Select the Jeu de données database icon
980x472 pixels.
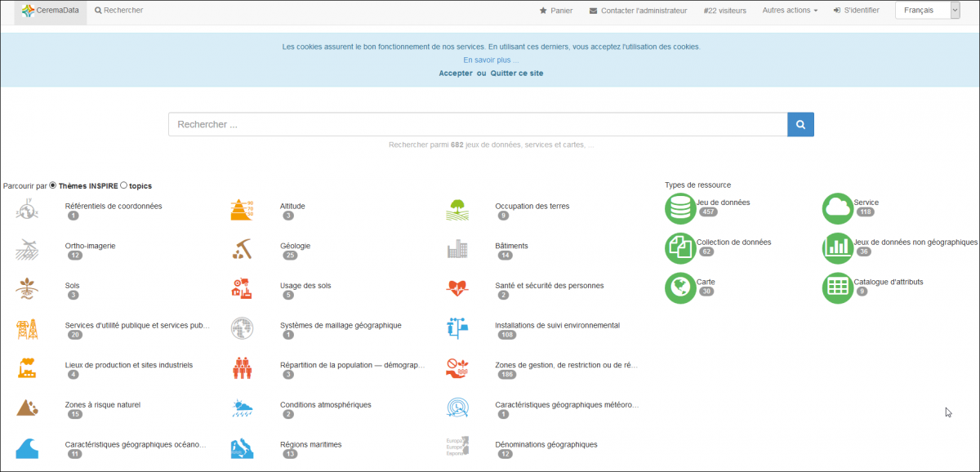(x=680, y=208)
